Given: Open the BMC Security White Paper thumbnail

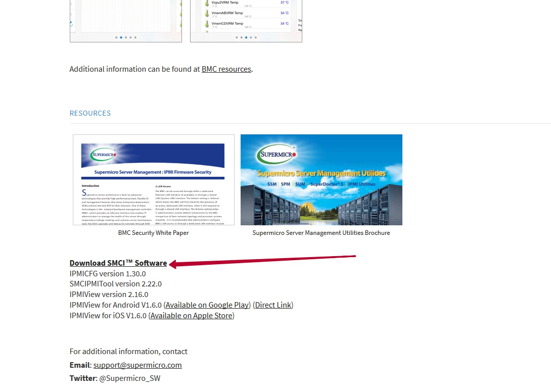Looking at the screenshot, I should [x=154, y=180].
